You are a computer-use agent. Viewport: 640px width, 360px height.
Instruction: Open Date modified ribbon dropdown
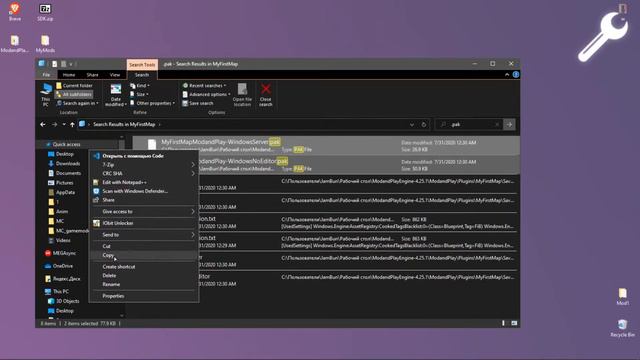(116, 95)
